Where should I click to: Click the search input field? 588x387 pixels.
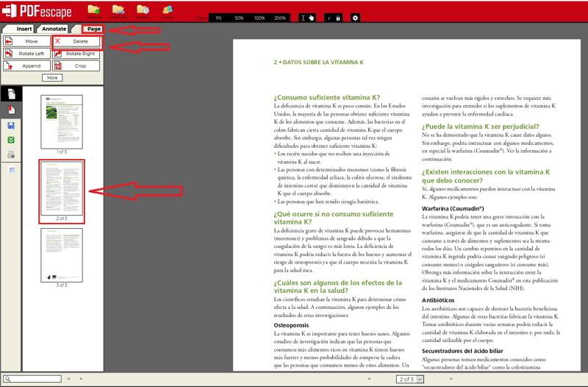[x=32, y=379]
